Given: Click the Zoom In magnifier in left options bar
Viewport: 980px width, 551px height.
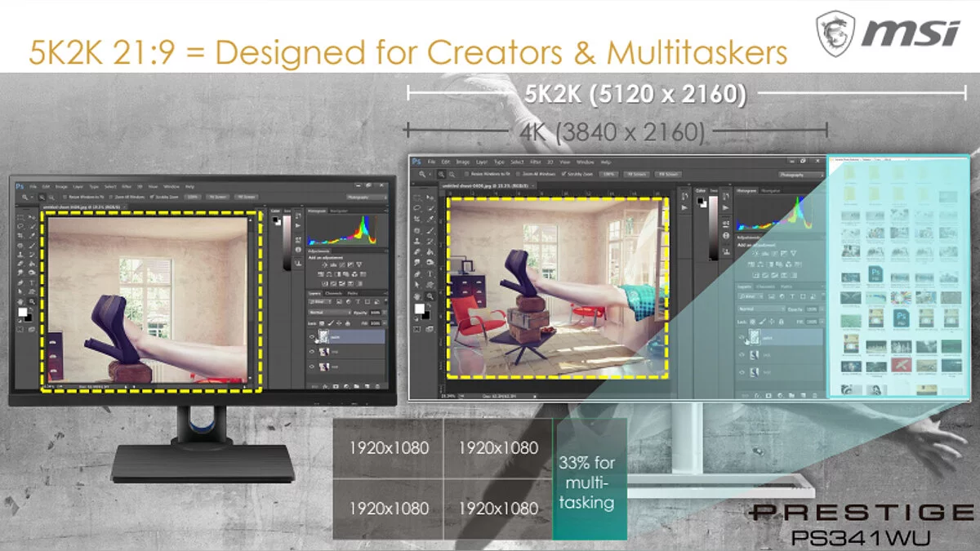Looking at the screenshot, I should click(42, 197).
